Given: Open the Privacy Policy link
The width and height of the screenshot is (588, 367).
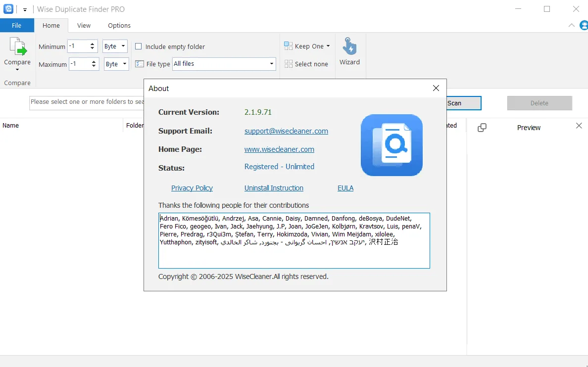Looking at the screenshot, I should tap(192, 188).
